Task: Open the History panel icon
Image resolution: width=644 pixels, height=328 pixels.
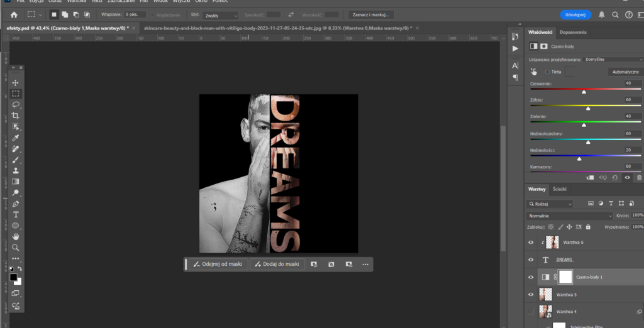Action: pyautogui.click(x=515, y=36)
